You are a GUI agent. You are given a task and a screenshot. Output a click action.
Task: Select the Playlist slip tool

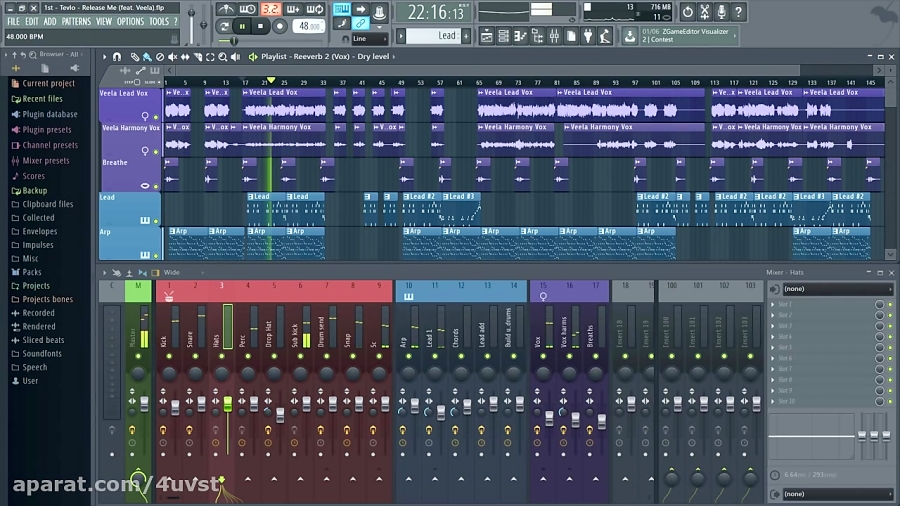point(185,57)
